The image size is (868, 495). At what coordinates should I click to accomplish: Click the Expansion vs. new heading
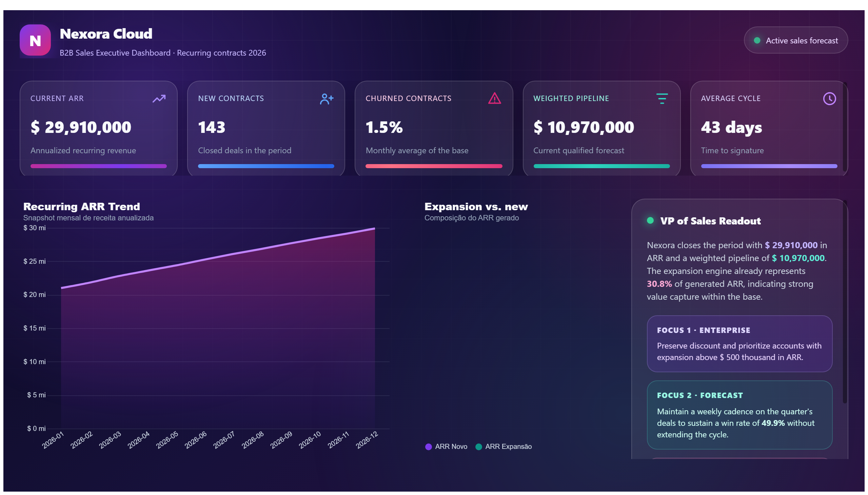[x=476, y=206]
